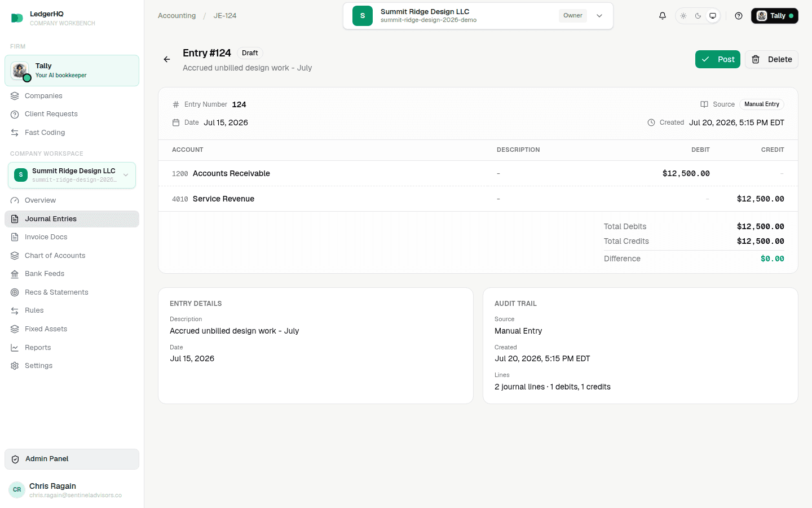Click the hash icon by Entry Number
The image size is (812, 508).
pyautogui.click(x=176, y=104)
